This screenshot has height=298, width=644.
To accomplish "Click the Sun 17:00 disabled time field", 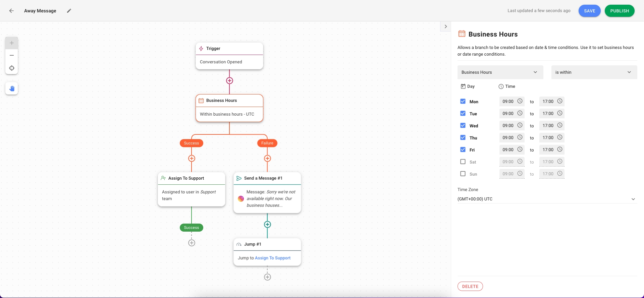I will click(552, 174).
